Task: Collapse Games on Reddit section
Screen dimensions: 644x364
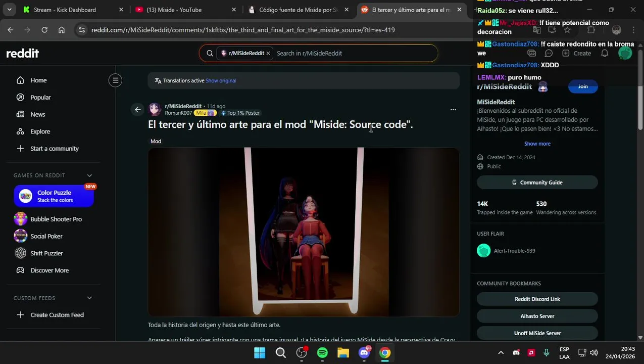Action: 89,175
